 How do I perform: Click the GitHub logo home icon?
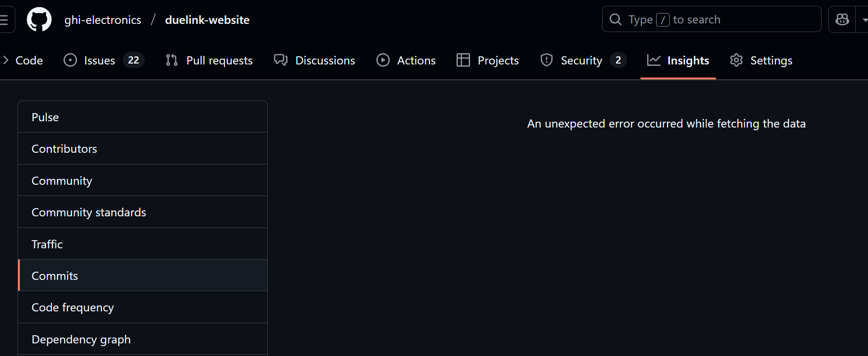tap(39, 20)
